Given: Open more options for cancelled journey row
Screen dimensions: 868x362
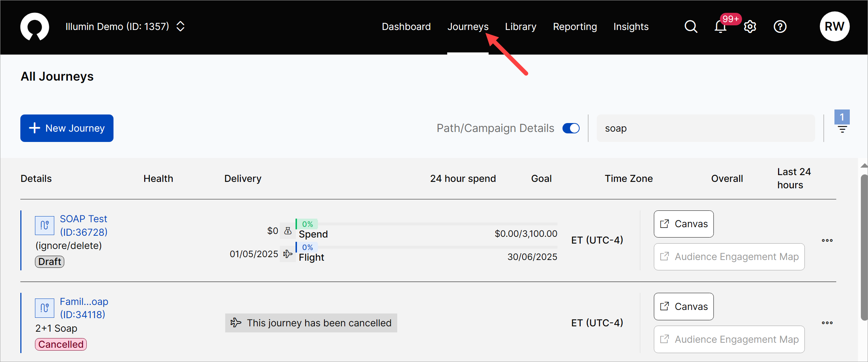Looking at the screenshot, I should tap(827, 323).
